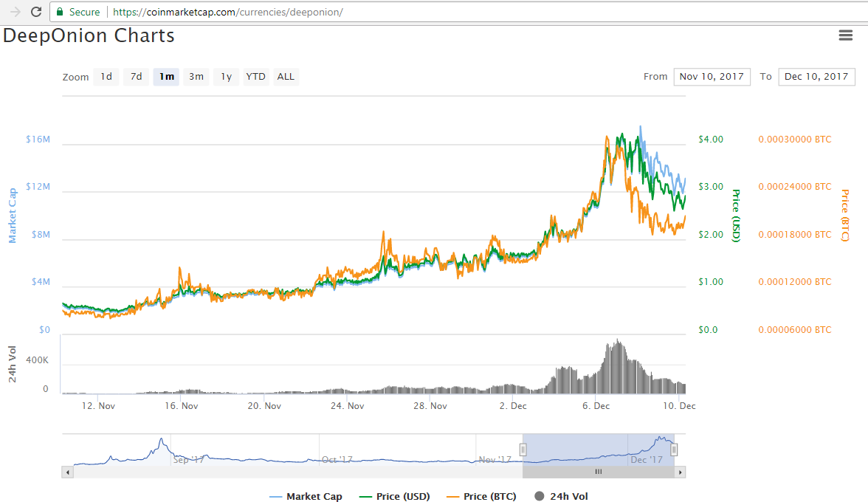Click the '24. Nov' x-axis label
This screenshot has height=502, width=868.
tap(347, 406)
